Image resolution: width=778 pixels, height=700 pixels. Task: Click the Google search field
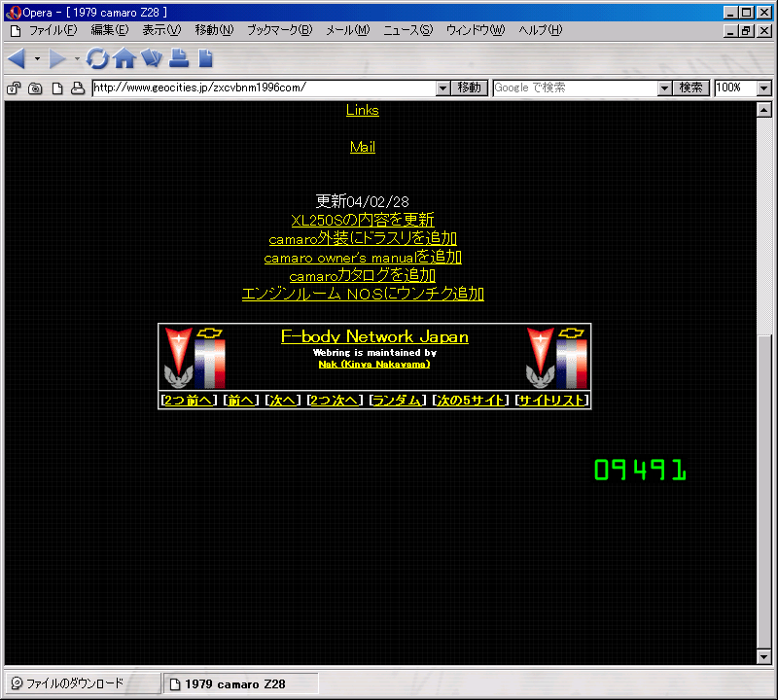[x=575, y=87]
